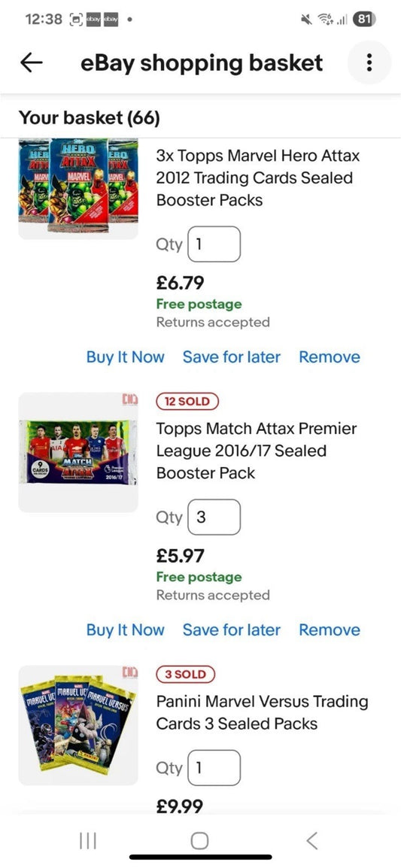The width and height of the screenshot is (401, 868).
Task: Open the Topps Match Attax Premier League title
Action: tap(257, 451)
